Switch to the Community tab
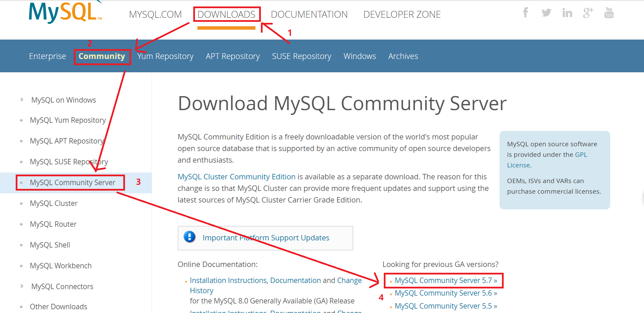 coord(102,56)
